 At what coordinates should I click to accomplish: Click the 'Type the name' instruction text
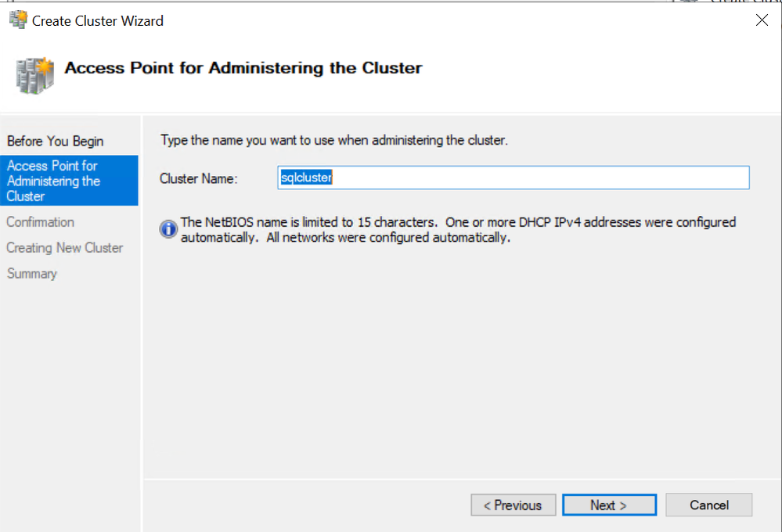(x=334, y=140)
